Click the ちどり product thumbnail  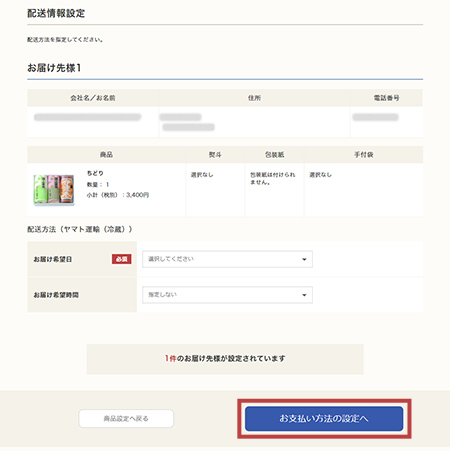tap(54, 189)
